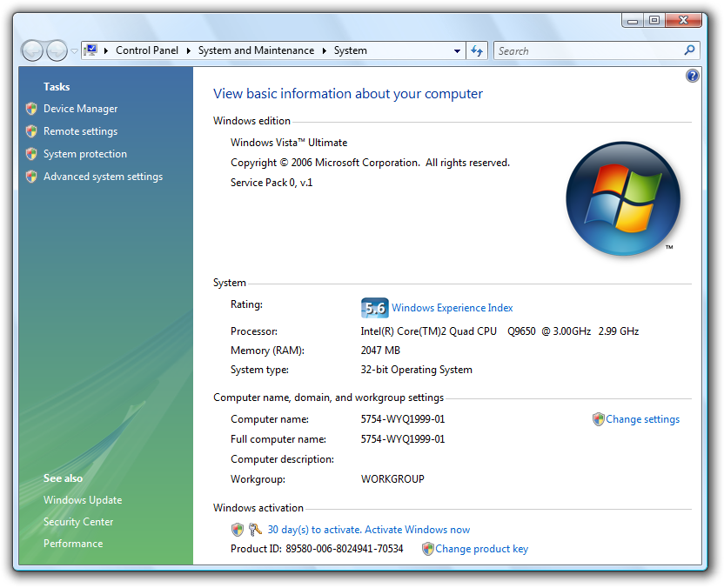Click the Windows Vista Ultimate edition text
Screen dimensions: 724x588
(289, 143)
